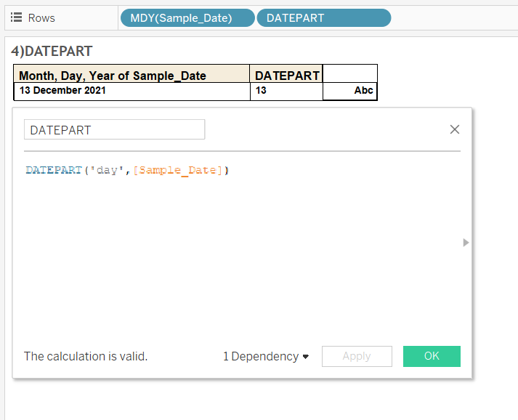The width and height of the screenshot is (518, 420).
Task: Confirm calculation with OK button
Action: point(432,356)
